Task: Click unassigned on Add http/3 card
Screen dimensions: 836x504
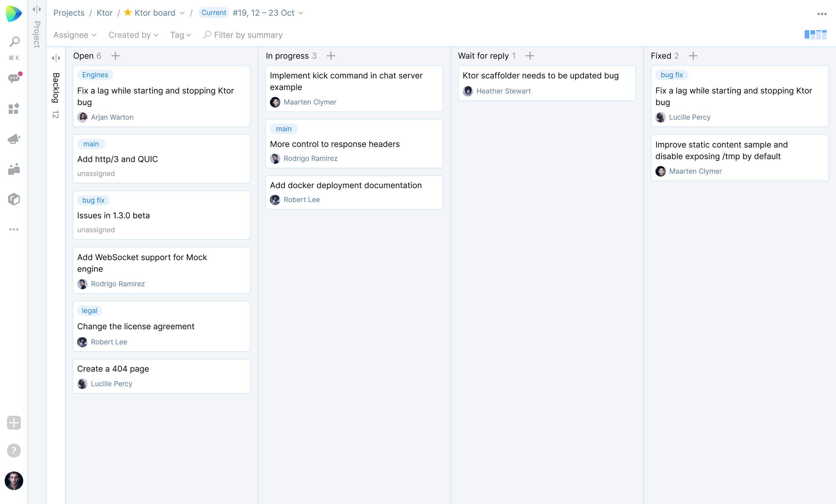Action: (96, 173)
